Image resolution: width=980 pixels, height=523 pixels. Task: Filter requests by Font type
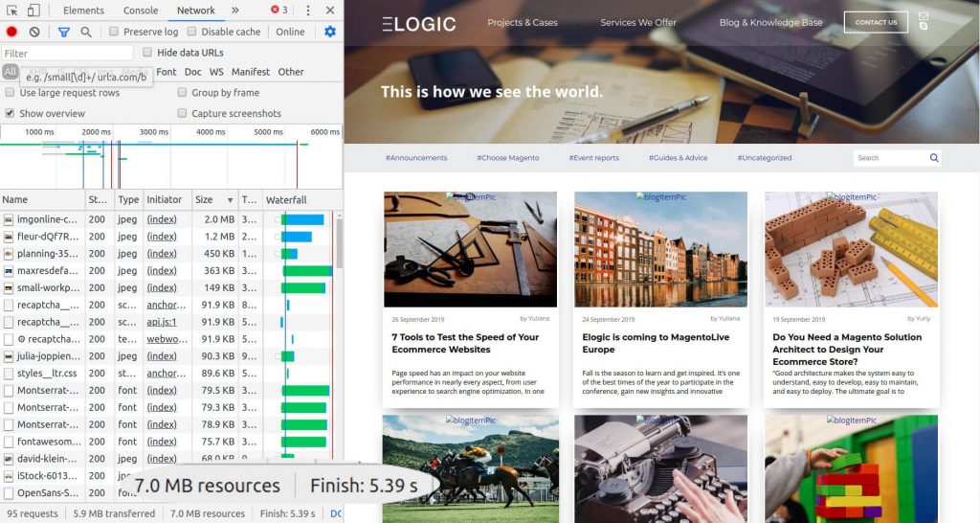point(167,72)
